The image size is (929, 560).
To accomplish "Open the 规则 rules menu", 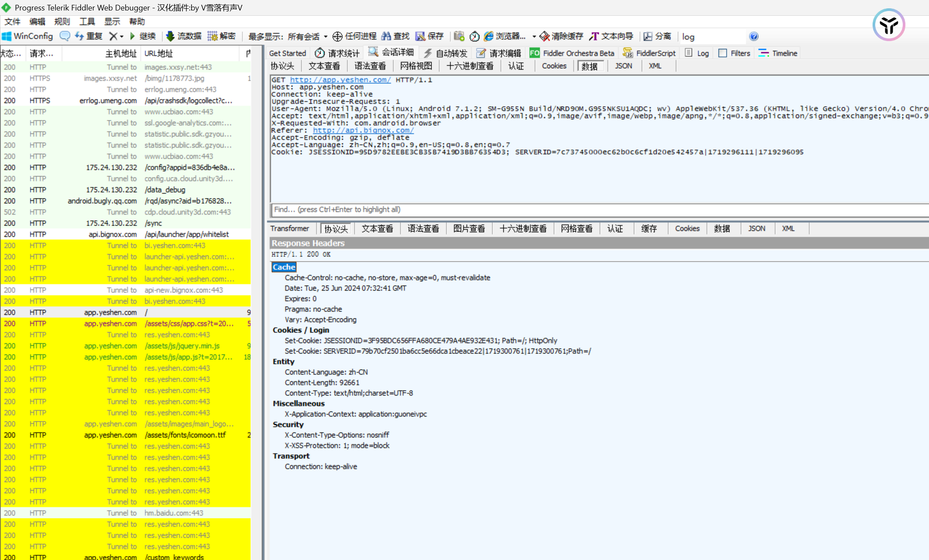I will click(62, 21).
